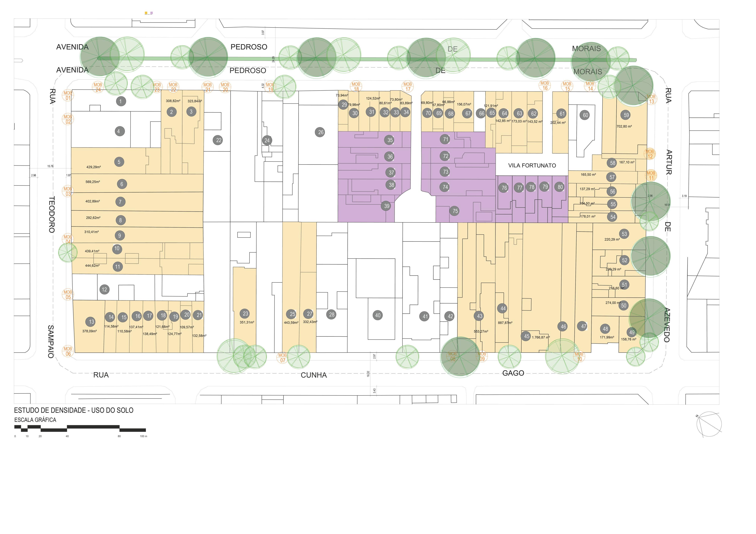Click the 'ESTUDO DE DENSIDADE - USO DO SOLO' title

[74, 410]
